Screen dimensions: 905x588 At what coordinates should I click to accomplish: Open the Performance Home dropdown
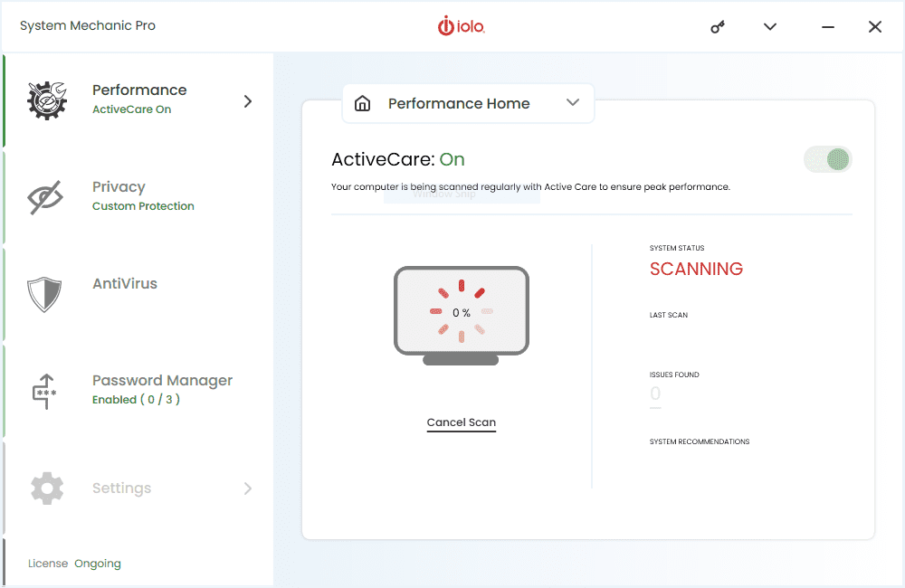pos(468,103)
